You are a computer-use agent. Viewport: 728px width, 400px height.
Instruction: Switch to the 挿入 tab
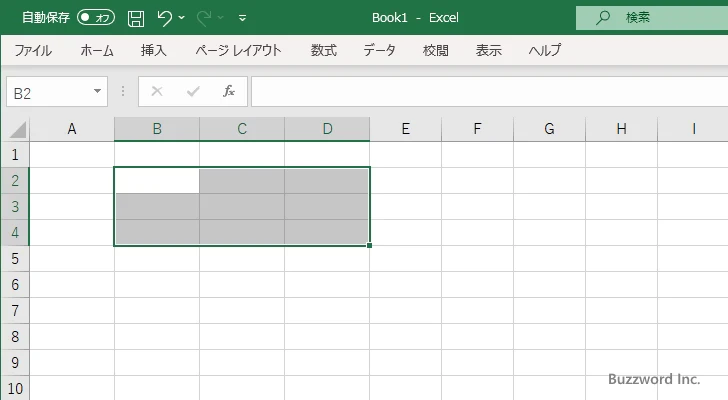pyautogui.click(x=154, y=50)
